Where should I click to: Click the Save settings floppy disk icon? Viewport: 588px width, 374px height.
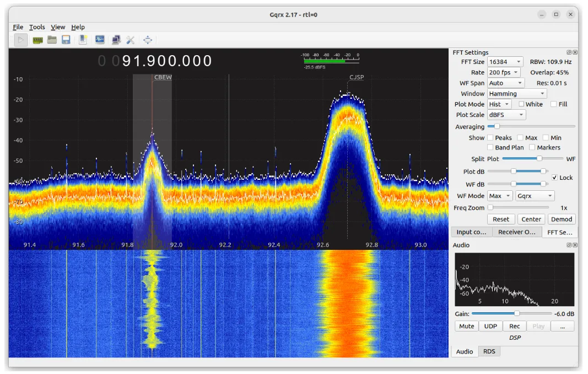pos(66,40)
